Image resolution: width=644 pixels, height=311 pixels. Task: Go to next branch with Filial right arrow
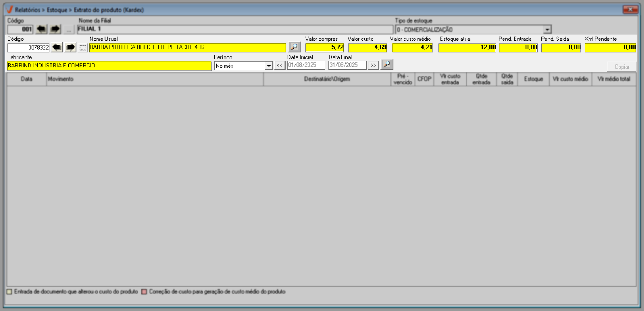(x=55, y=29)
